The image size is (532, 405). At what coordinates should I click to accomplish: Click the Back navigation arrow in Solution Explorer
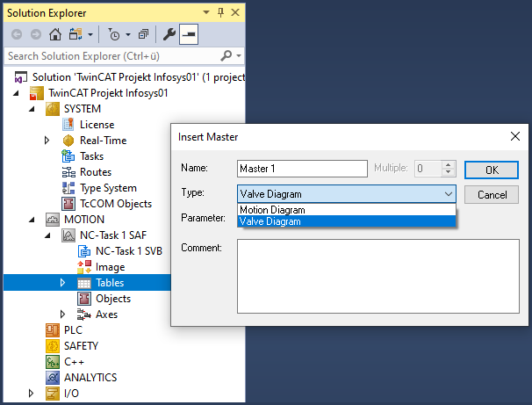17,34
